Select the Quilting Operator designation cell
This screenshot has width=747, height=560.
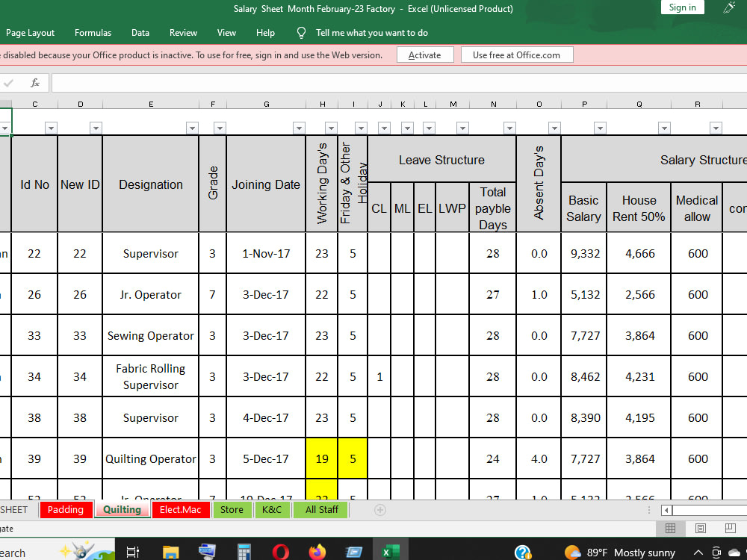tap(151, 458)
